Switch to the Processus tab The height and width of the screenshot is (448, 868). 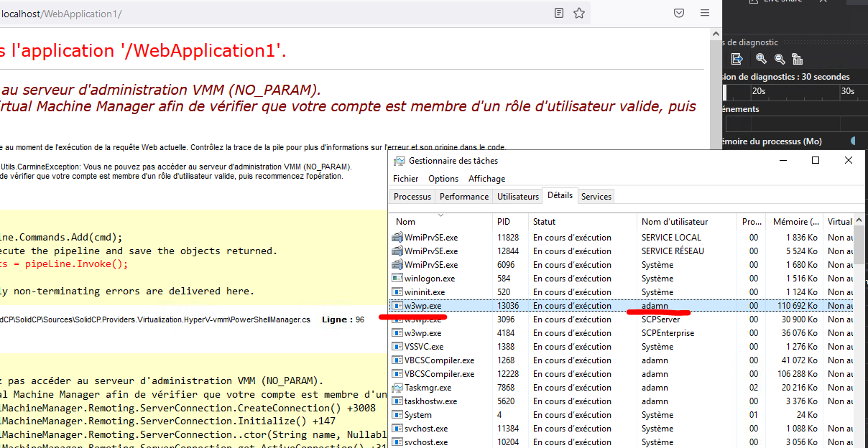(x=412, y=196)
